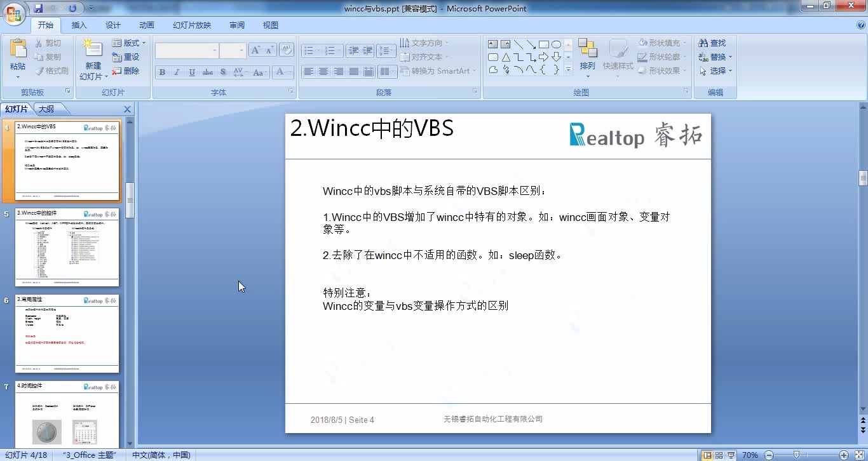The image size is (868, 461).
Task: Click the 转换为SmartArt button
Action: point(438,70)
